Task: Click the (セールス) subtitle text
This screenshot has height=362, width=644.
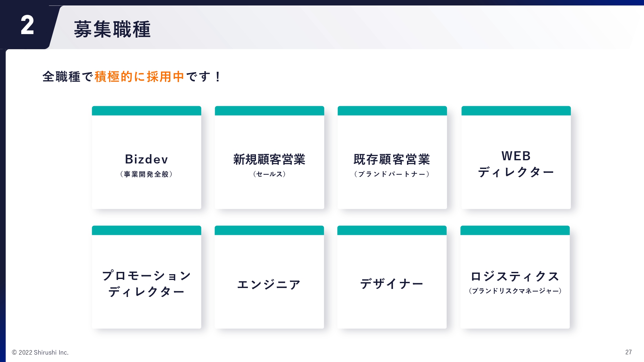Action: [x=270, y=174]
